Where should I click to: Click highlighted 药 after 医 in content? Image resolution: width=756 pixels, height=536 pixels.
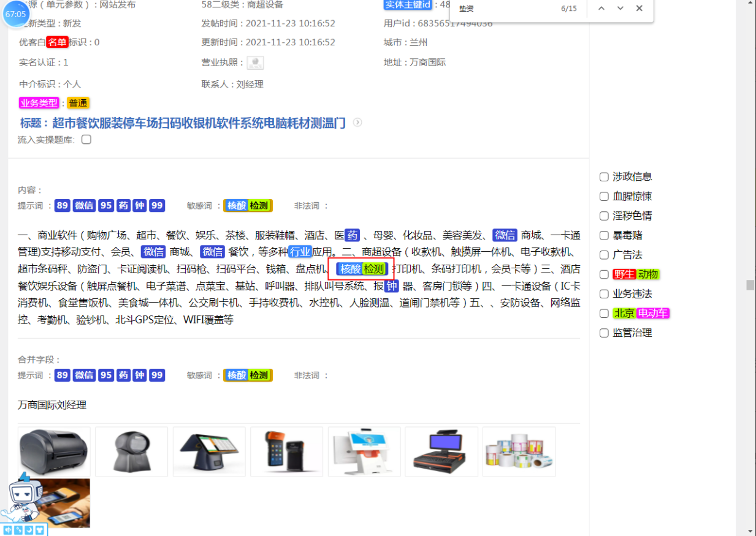pos(352,235)
